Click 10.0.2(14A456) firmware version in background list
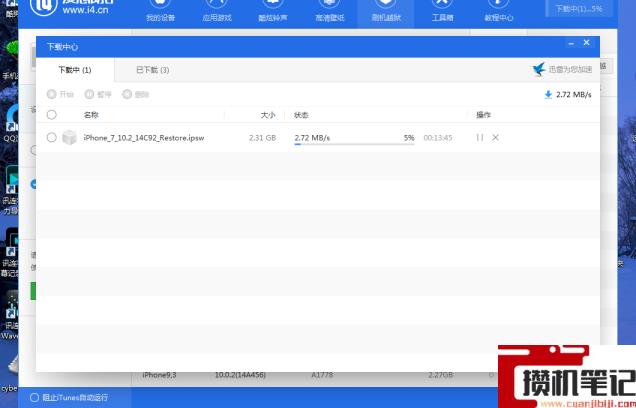Image resolution: width=636 pixels, height=408 pixels. click(240, 375)
